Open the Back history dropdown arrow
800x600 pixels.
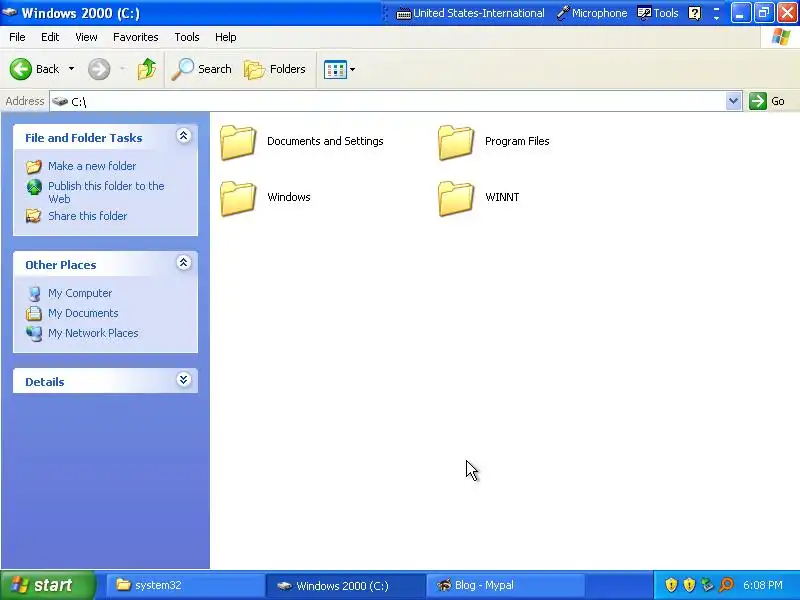[71, 69]
